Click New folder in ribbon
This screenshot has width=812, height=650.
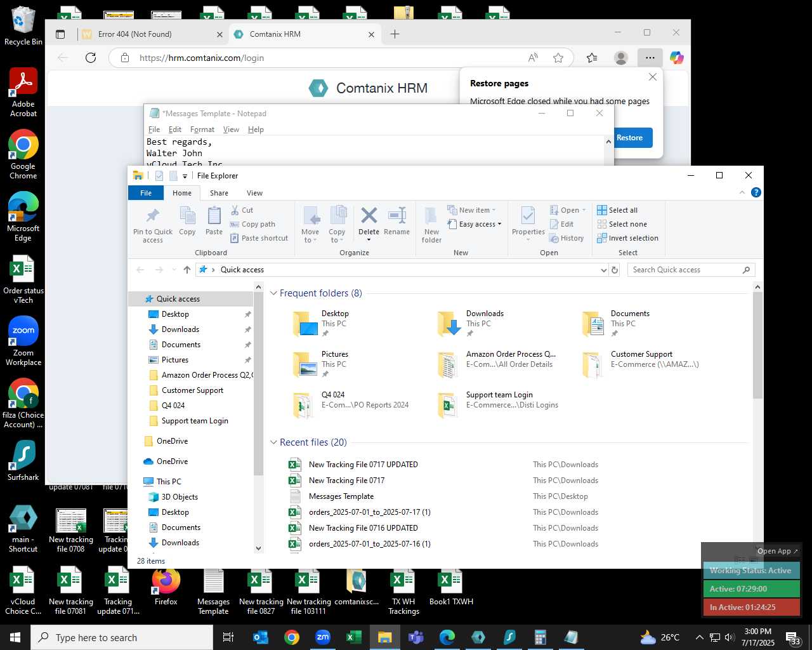pos(431,225)
